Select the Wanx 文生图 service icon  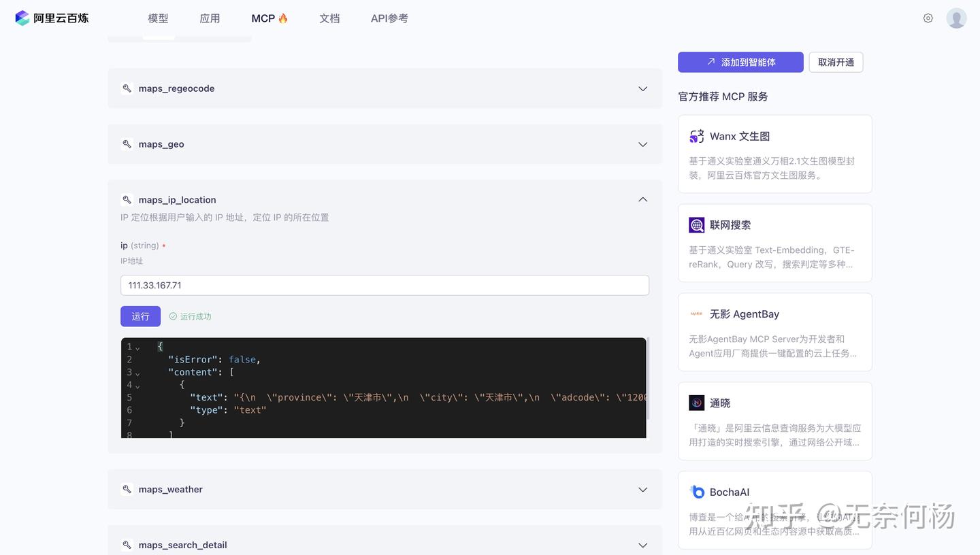tap(696, 136)
